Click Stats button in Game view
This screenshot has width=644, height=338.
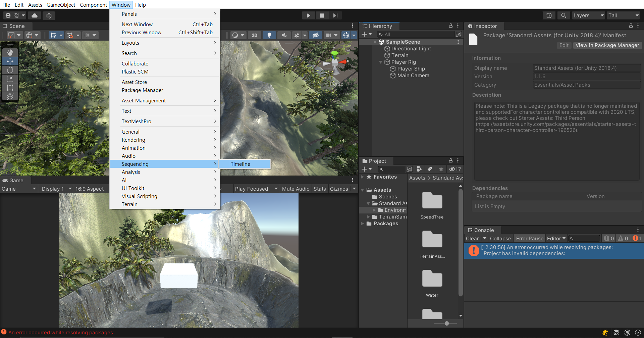tap(320, 189)
